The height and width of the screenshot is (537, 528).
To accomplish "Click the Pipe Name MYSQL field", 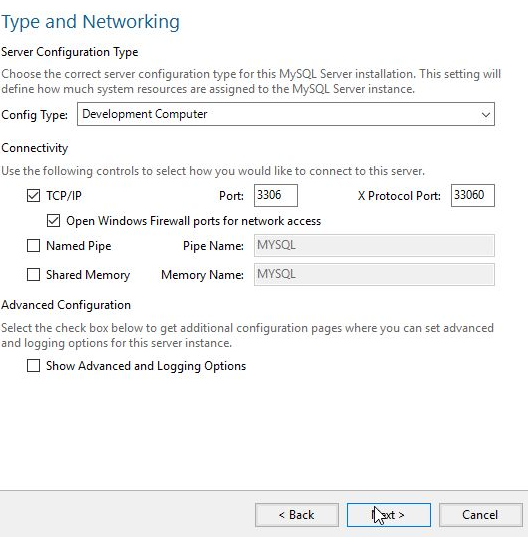I will pyautogui.click(x=374, y=246).
